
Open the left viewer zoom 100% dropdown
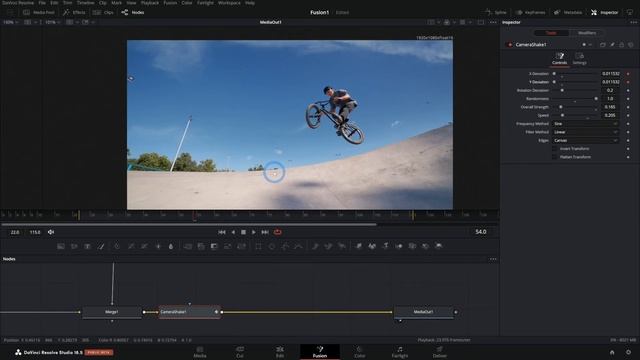(11, 22)
